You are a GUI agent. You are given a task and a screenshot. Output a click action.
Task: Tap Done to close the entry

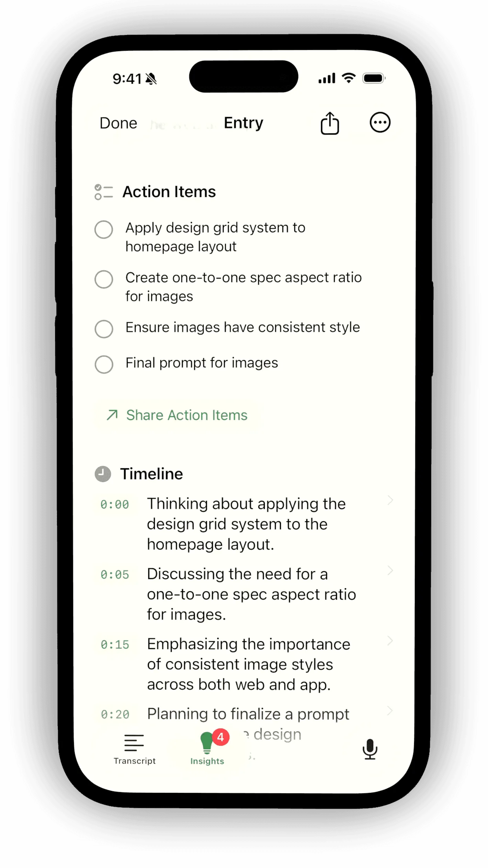click(118, 123)
